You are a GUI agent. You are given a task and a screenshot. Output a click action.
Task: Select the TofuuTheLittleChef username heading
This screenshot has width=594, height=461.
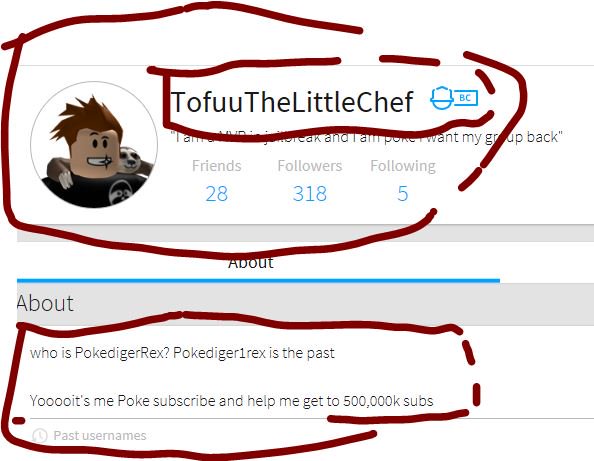(x=292, y=102)
